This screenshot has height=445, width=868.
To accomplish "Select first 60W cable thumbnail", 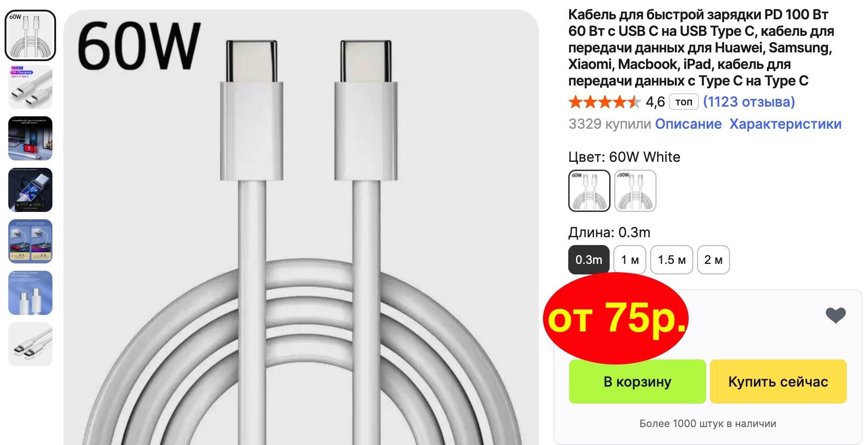I will [30, 35].
